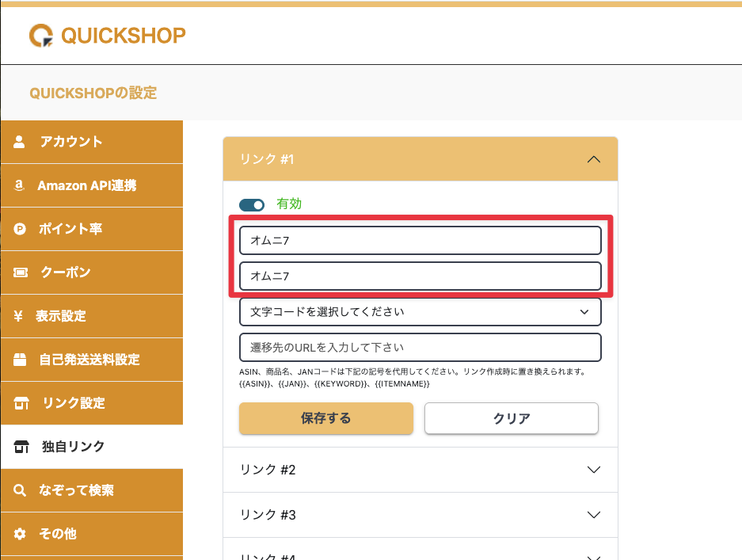Image resolution: width=742 pixels, height=560 pixels.
Task: Open the 文字コードを選択してください dropdown
Action: pos(420,312)
